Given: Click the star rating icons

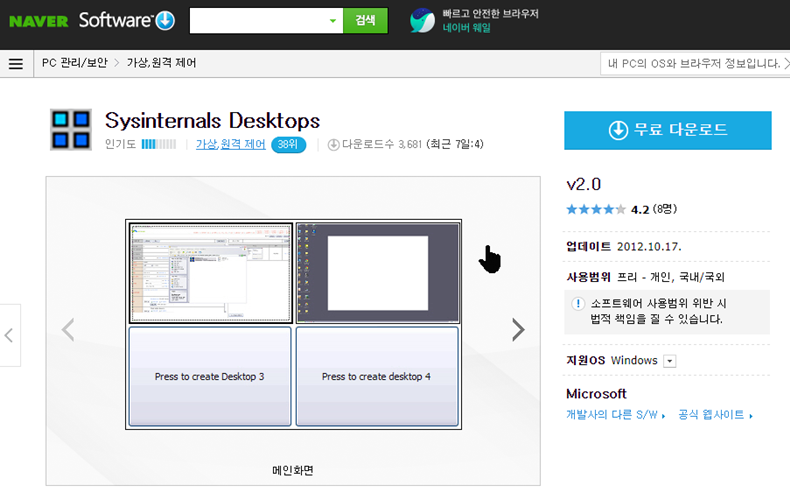Looking at the screenshot, I should point(596,209).
